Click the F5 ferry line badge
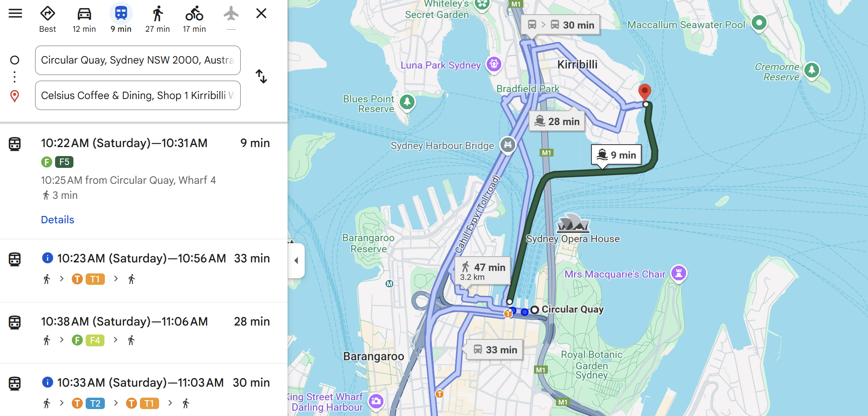Image resolution: width=868 pixels, height=416 pixels. [x=64, y=162]
